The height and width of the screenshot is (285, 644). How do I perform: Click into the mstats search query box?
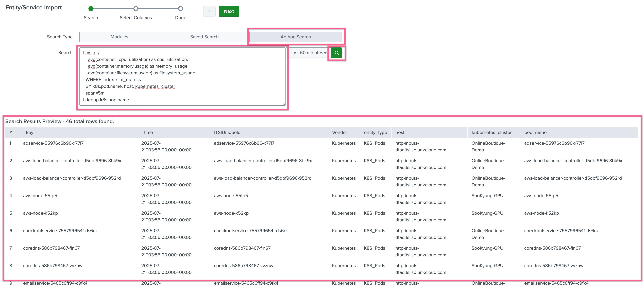coord(182,76)
